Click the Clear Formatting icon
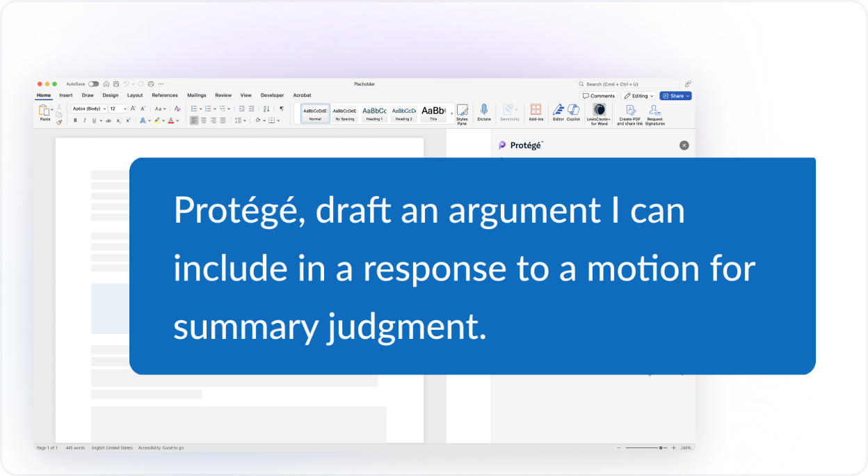Viewport: 868px width, 476px height. [177, 109]
